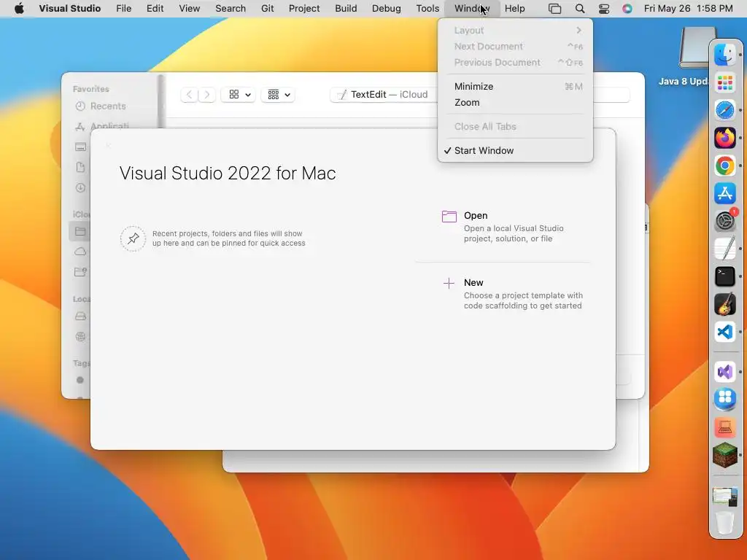Open the grouping dropdown in file dialog
Screen dimensions: 747x560
click(278, 95)
